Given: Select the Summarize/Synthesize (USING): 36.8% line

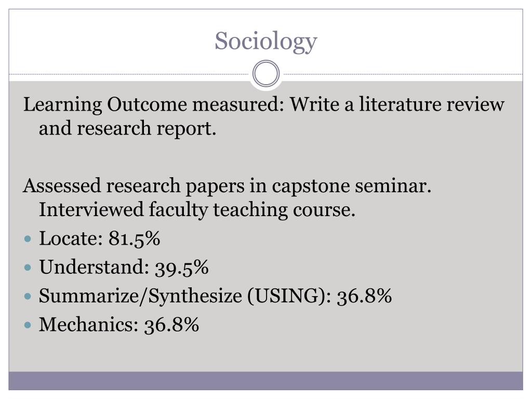Looking at the screenshot, I should (215, 296).
